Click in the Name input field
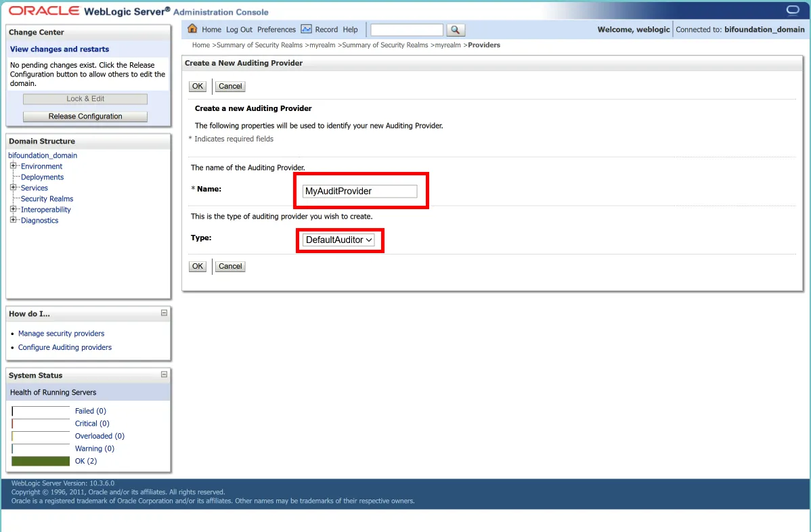 (x=359, y=192)
